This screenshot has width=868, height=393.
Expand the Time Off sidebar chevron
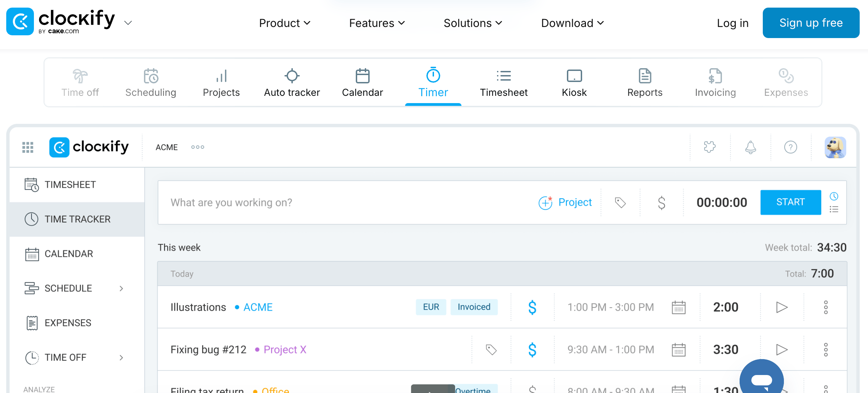click(x=121, y=358)
